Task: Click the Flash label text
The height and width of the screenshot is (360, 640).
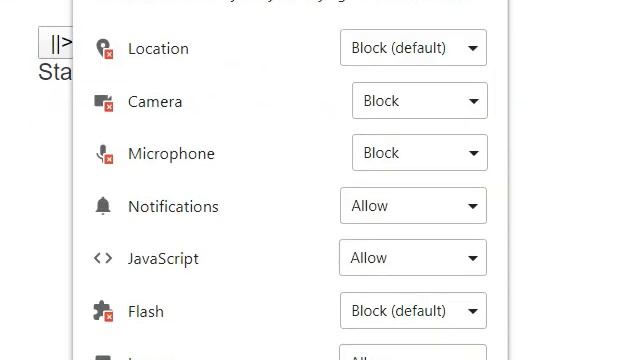Action: point(146,311)
